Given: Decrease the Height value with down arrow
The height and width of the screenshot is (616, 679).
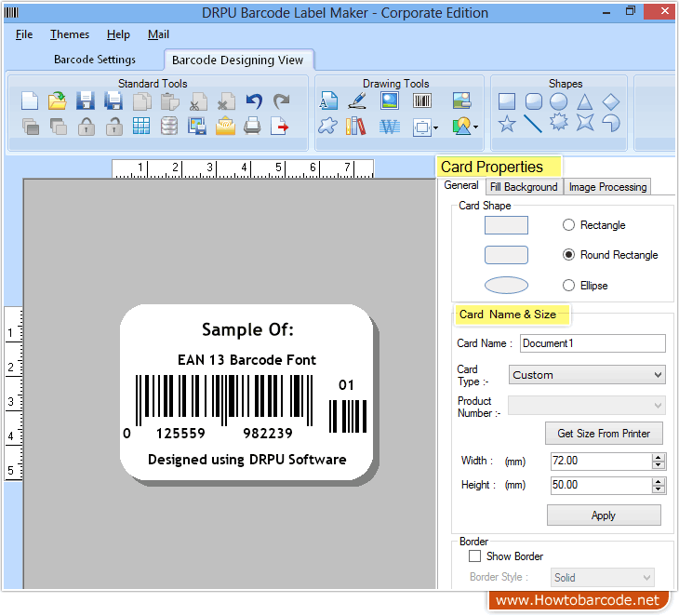Looking at the screenshot, I should click(659, 489).
